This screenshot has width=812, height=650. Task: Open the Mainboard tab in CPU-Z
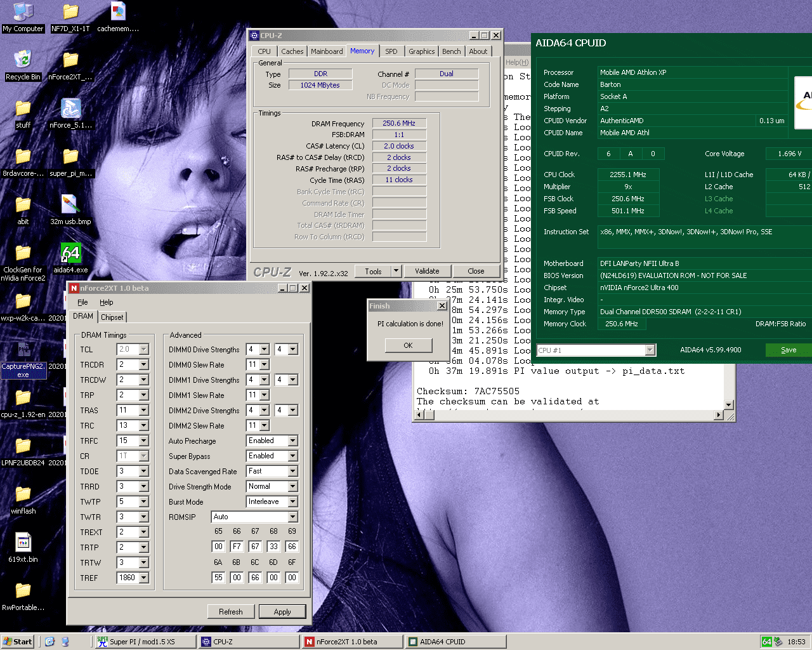(x=327, y=51)
